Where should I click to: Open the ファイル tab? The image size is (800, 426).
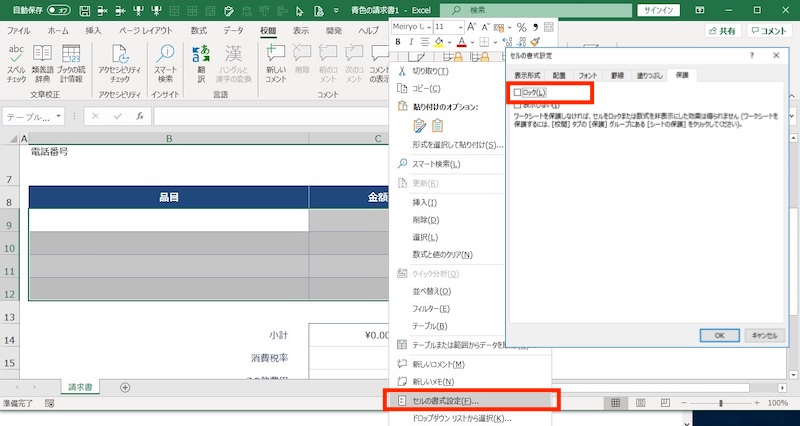coord(18,31)
